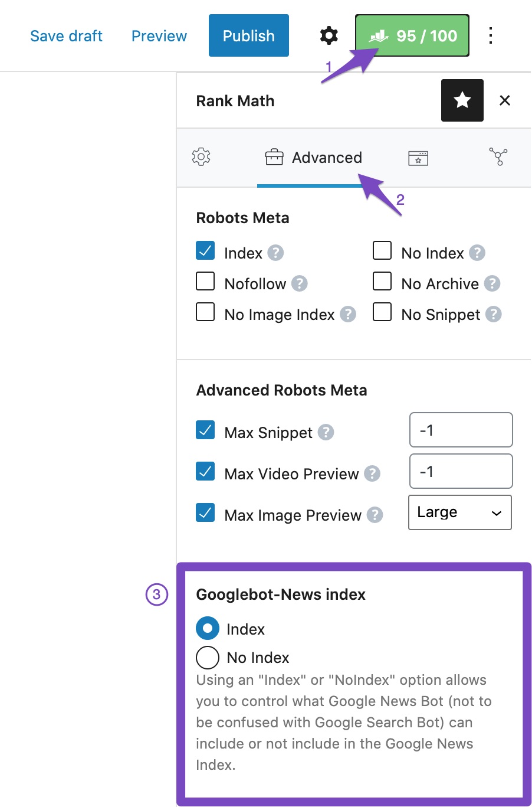The height and width of the screenshot is (807, 532).
Task: Toggle the Max Image Preview checkbox
Action: coord(205,513)
